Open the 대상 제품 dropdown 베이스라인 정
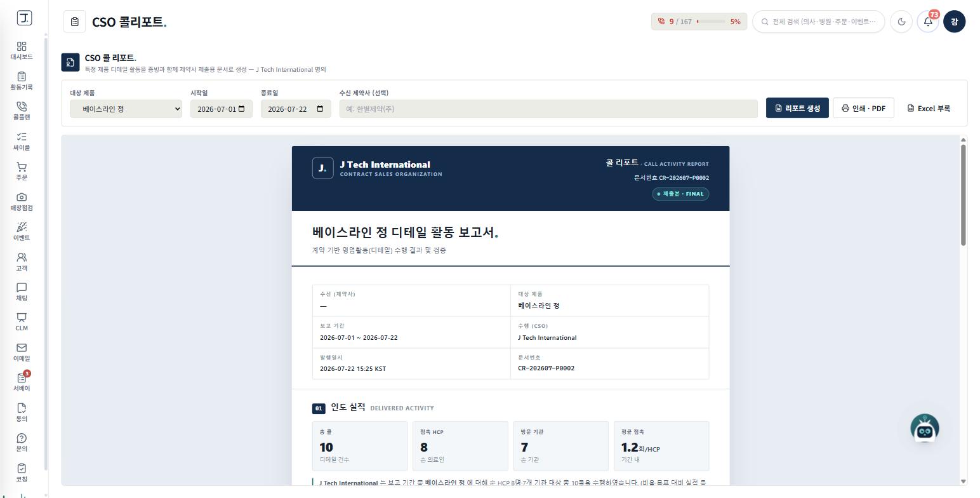Screen dimensions: 980x498 point(126,109)
